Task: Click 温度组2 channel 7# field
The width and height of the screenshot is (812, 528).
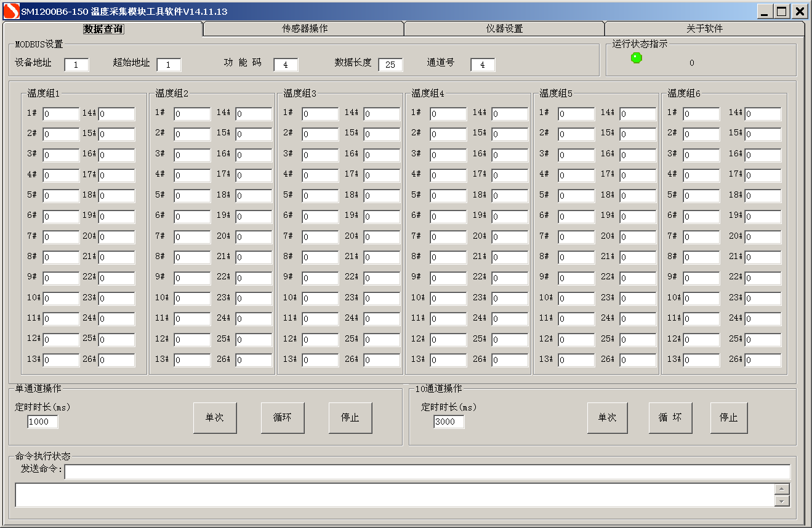Action: click(x=192, y=237)
